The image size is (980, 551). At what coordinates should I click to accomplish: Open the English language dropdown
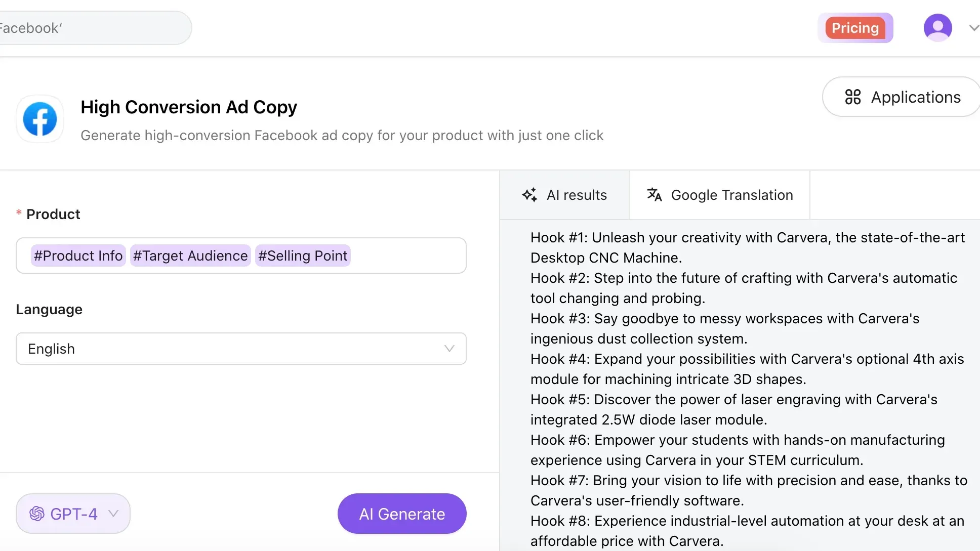pyautogui.click(x=241, y=349)
